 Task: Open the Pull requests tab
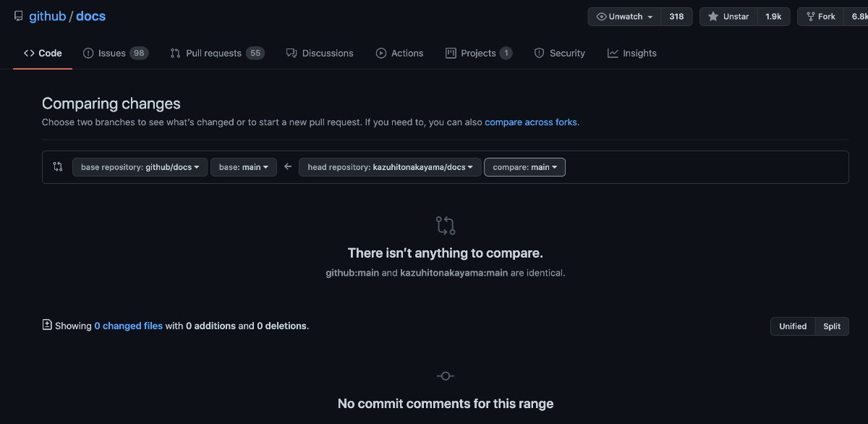pos(218,53)
